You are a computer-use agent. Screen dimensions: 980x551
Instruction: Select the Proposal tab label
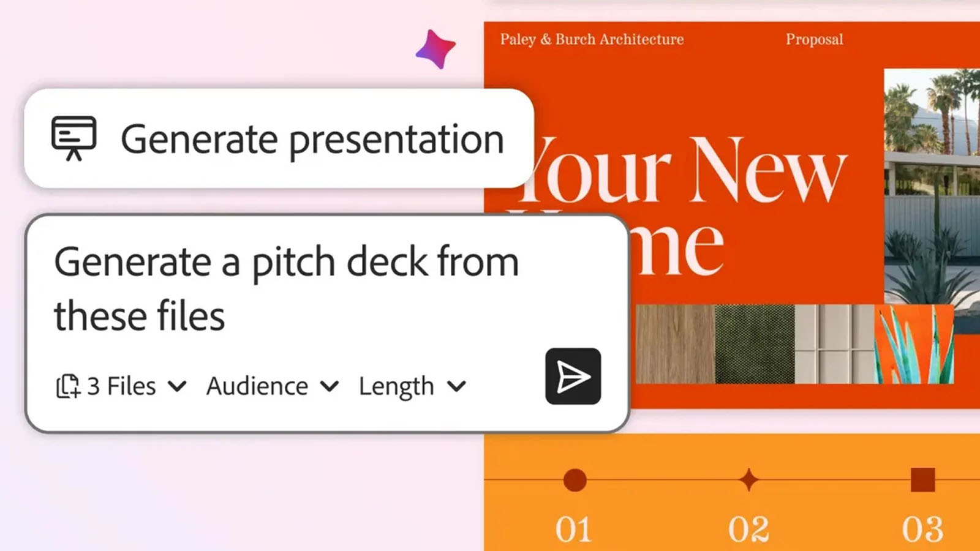coord(814,39)
